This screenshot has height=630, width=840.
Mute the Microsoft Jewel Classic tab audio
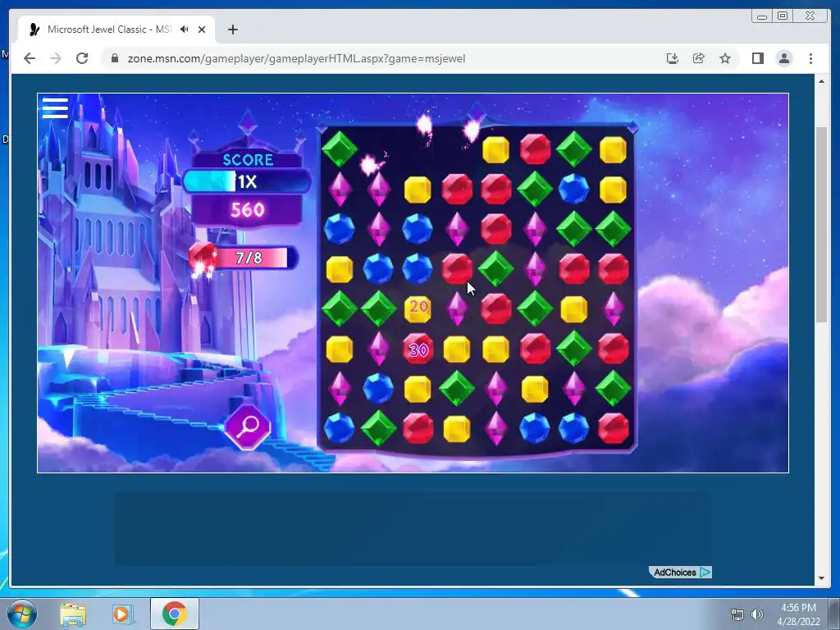185,30
